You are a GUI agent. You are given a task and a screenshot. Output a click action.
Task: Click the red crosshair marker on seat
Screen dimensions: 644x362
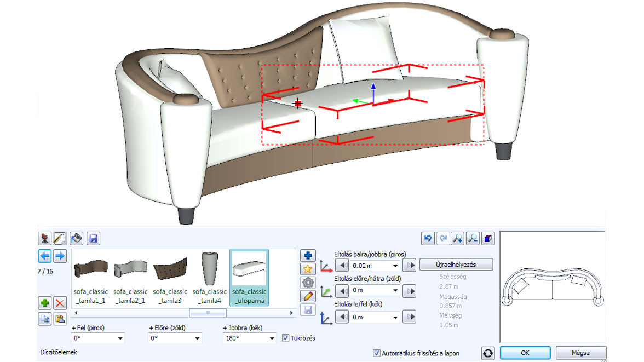(298, 103)
